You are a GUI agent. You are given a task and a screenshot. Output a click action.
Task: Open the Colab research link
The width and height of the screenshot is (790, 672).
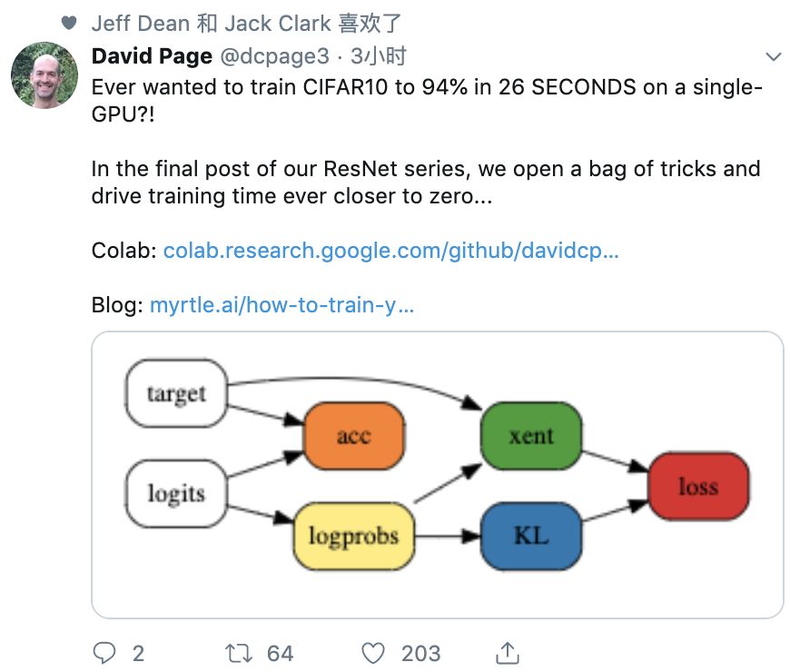coord(391,251)
